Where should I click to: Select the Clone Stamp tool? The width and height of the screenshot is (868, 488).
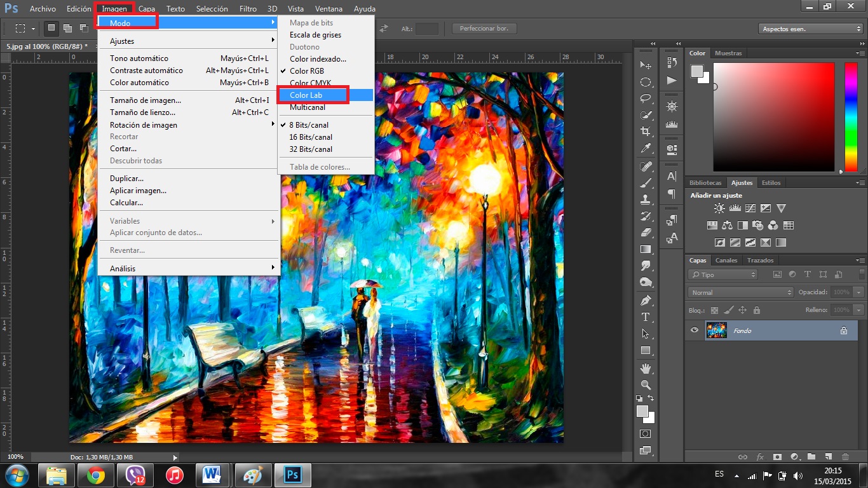(x=646, y=200)
